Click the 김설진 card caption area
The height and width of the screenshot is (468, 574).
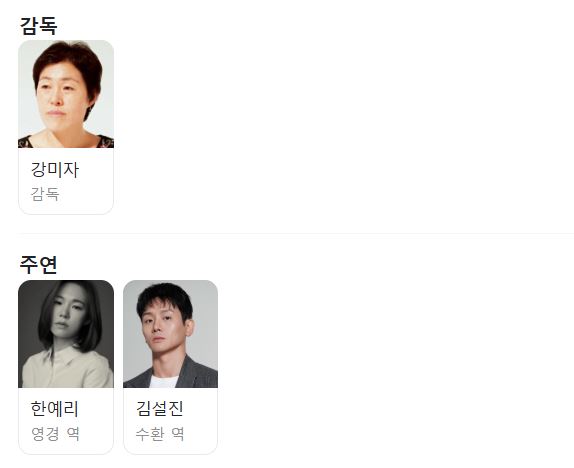(171, 421)
